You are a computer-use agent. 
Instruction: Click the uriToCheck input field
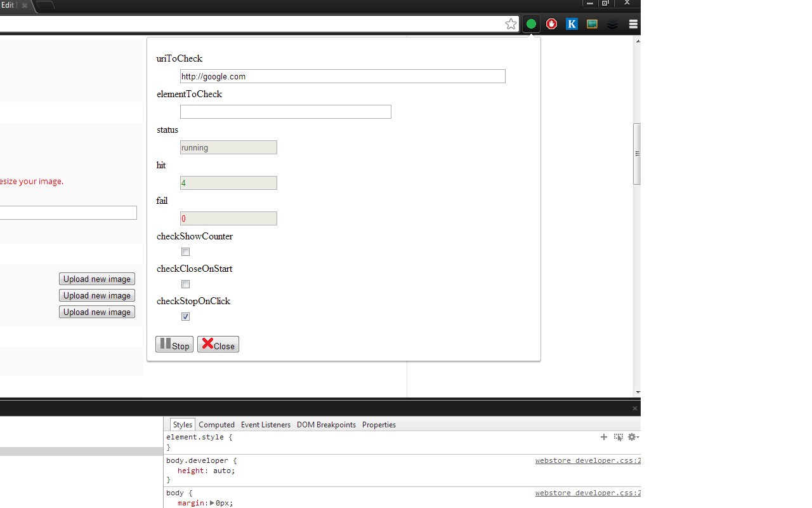click(x=342, y=76)
